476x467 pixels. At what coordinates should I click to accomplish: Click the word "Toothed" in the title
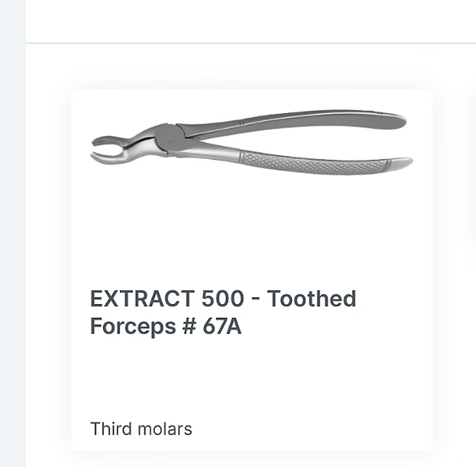pyautogui.click(x=315, y=298)
